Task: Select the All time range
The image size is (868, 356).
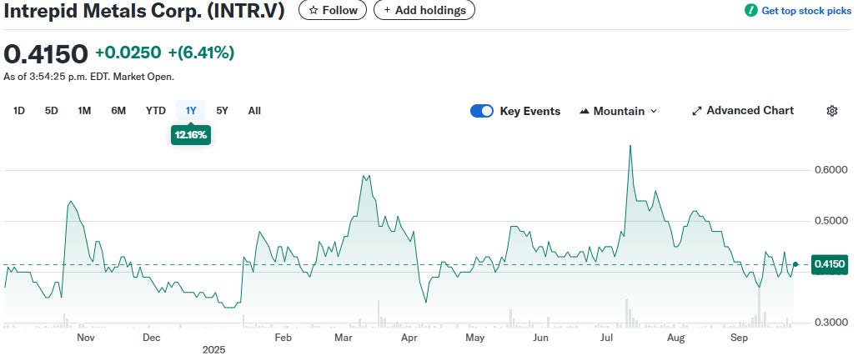Action: pos(254,111)
